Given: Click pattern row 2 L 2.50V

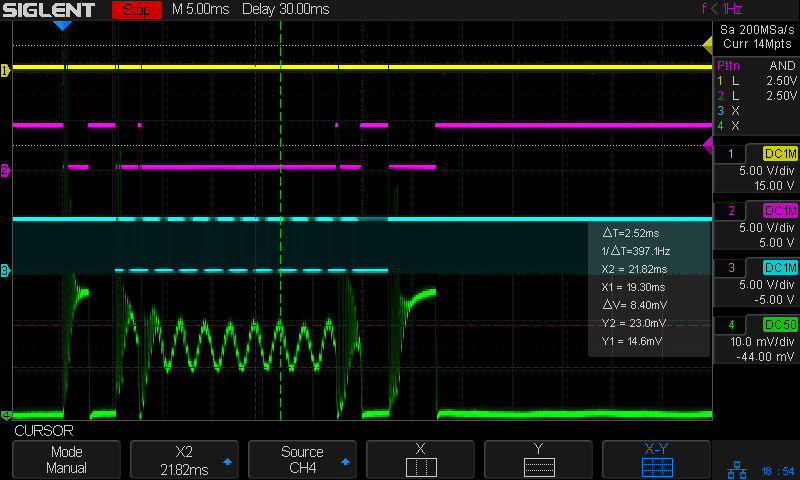Looking at the screenshot, I should click(756, 95).
